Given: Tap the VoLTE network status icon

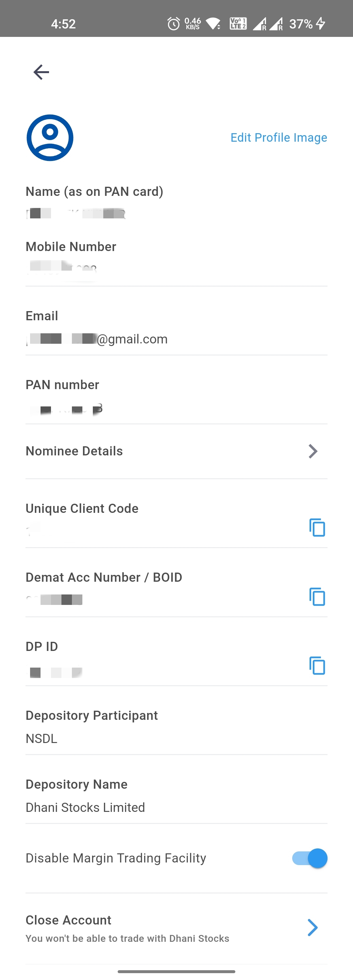Looking at the screenshot, I should click(x=238, y=24).
